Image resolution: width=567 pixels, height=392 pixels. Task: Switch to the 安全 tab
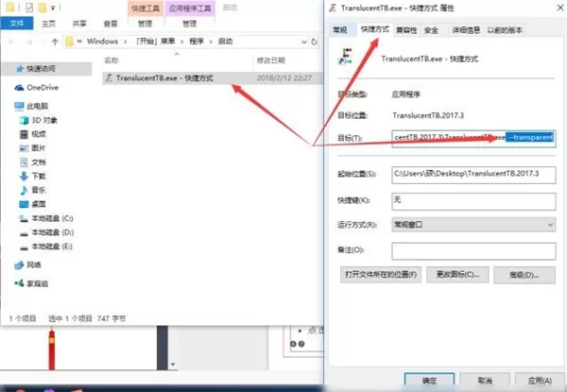(431, 30)
